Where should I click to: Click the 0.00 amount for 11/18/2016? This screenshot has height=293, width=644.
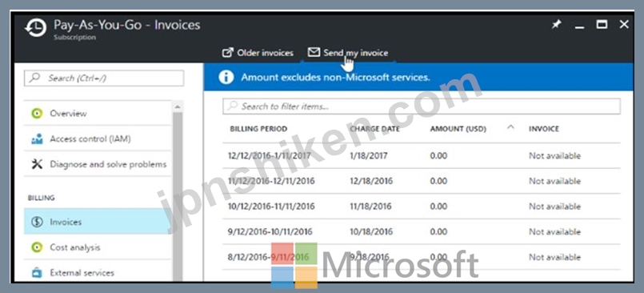[438, 207]
